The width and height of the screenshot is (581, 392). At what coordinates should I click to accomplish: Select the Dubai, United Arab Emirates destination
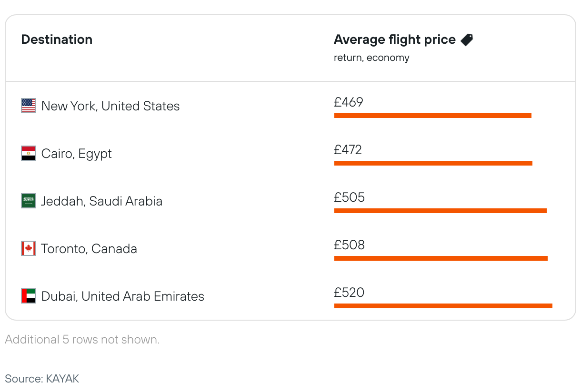point(122,296)
